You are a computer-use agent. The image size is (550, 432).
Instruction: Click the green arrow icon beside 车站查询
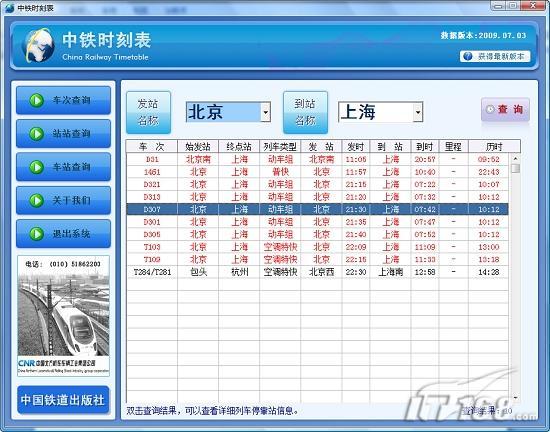[36, 167]
